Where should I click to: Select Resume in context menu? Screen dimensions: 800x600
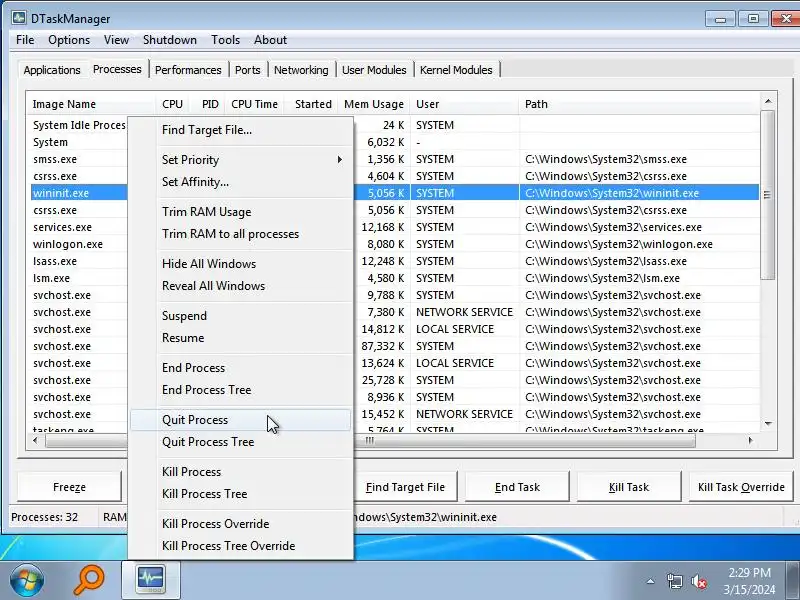click(x=241, y=338)
